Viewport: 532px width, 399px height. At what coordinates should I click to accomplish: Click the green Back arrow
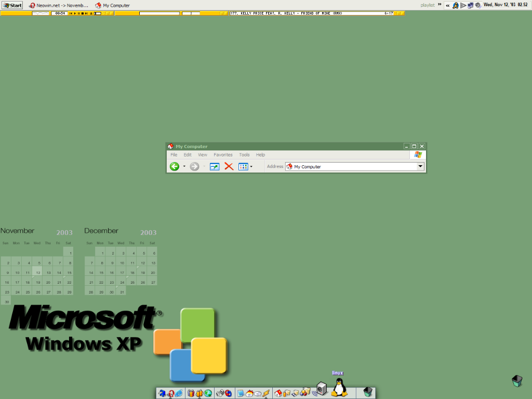[x=175, y=167]
